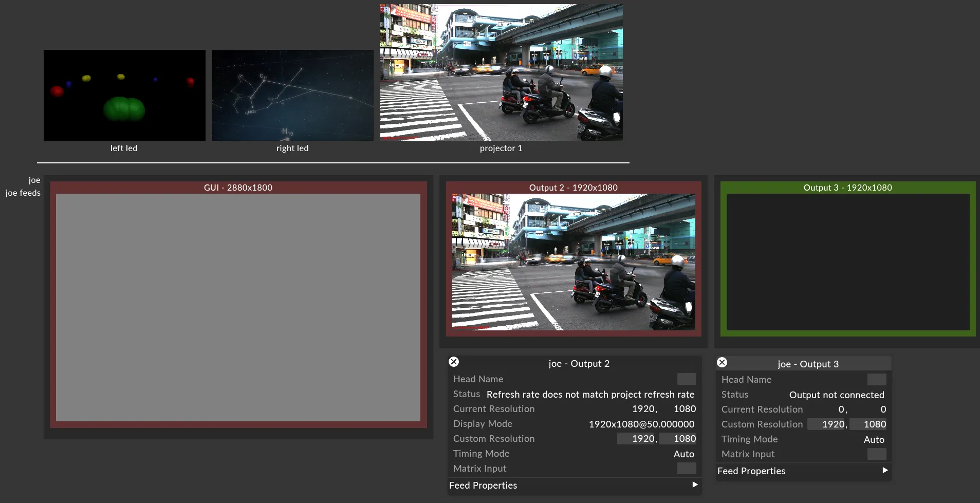Expand Feed Properties in Output 2 panel
This screenshot has height=503, width=980.
click(695, 485)
